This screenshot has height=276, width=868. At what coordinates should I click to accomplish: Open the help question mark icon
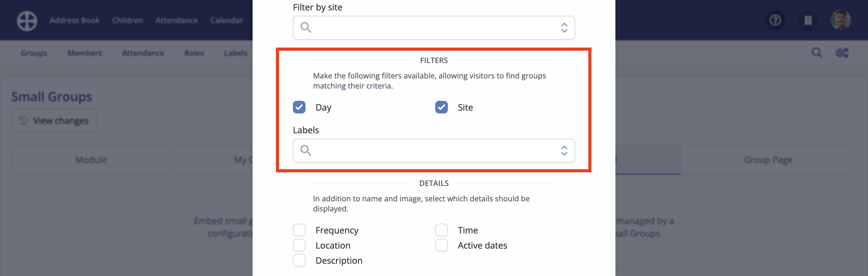point(775,20)
